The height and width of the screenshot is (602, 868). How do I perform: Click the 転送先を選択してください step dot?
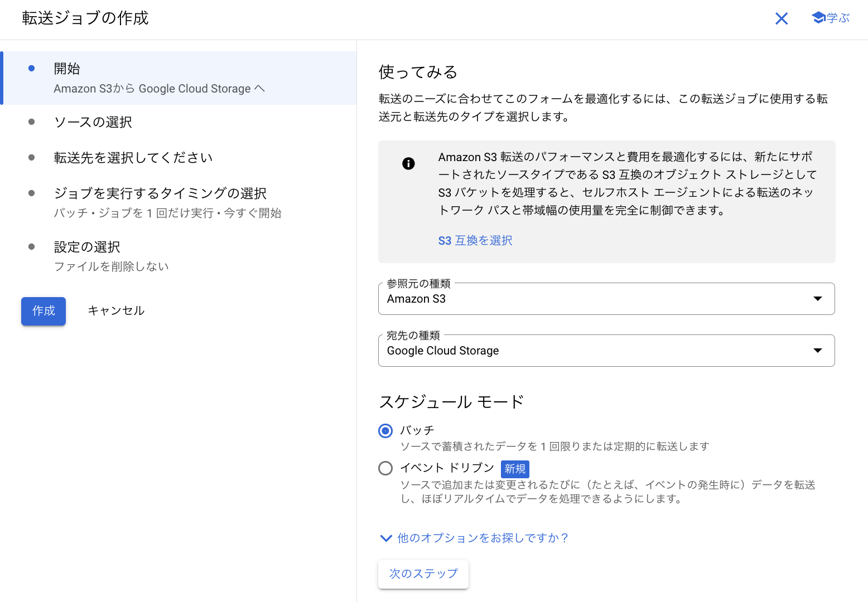32,157
